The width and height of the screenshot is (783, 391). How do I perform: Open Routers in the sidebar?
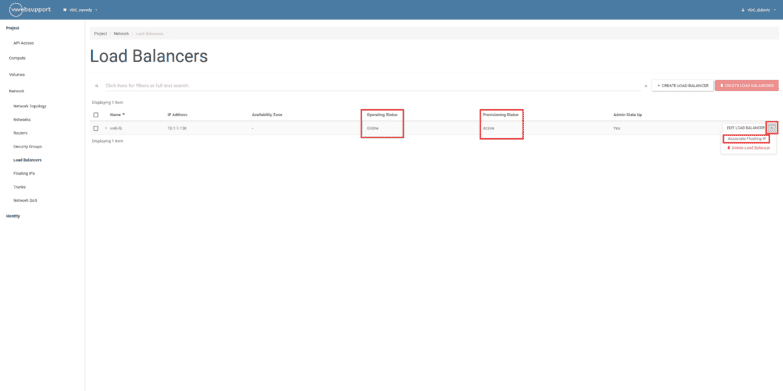[20, 133]
